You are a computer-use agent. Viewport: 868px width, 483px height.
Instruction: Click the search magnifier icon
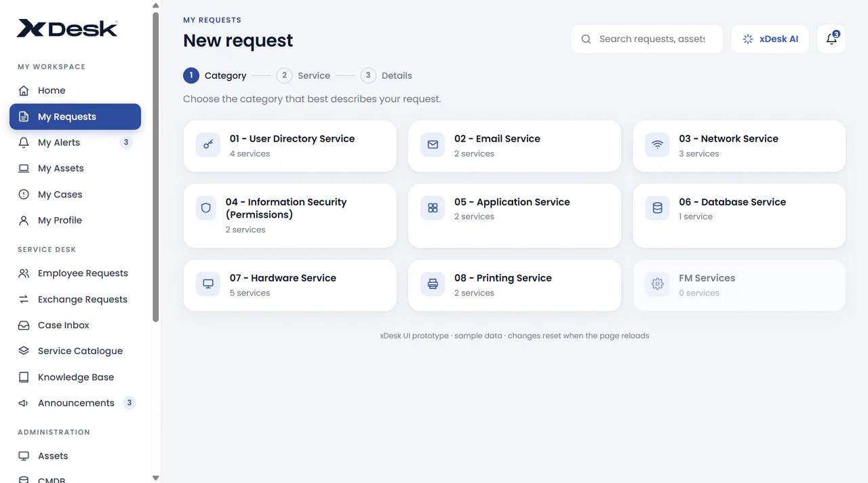[586, 39]
